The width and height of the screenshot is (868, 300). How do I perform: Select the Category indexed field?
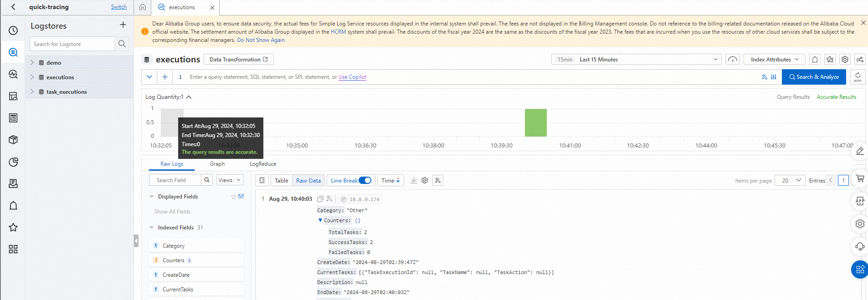(196, 246)
